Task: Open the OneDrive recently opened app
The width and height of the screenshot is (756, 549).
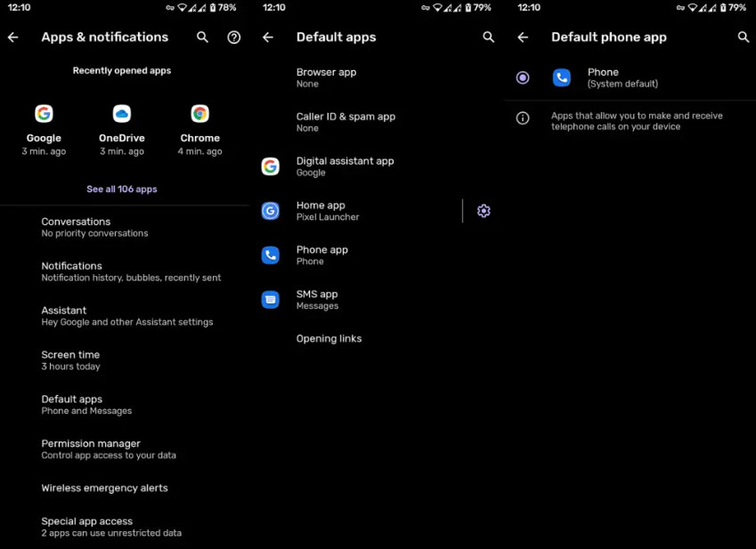Action: [x=122, y=130]
